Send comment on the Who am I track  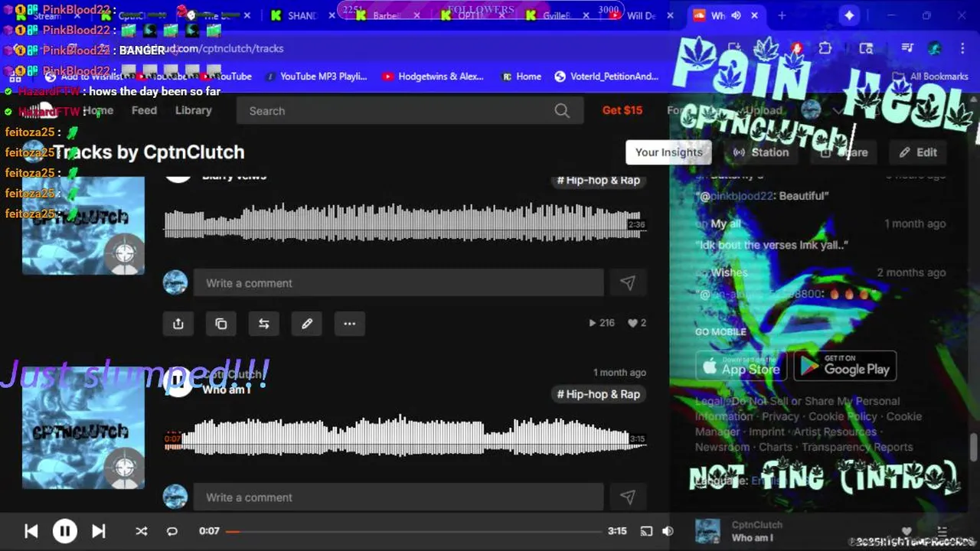pos(628,497)
